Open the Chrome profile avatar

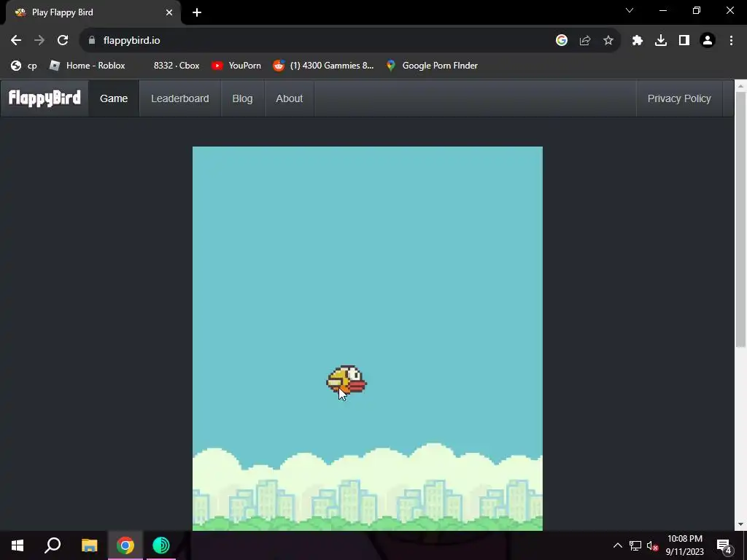(708, 41)
